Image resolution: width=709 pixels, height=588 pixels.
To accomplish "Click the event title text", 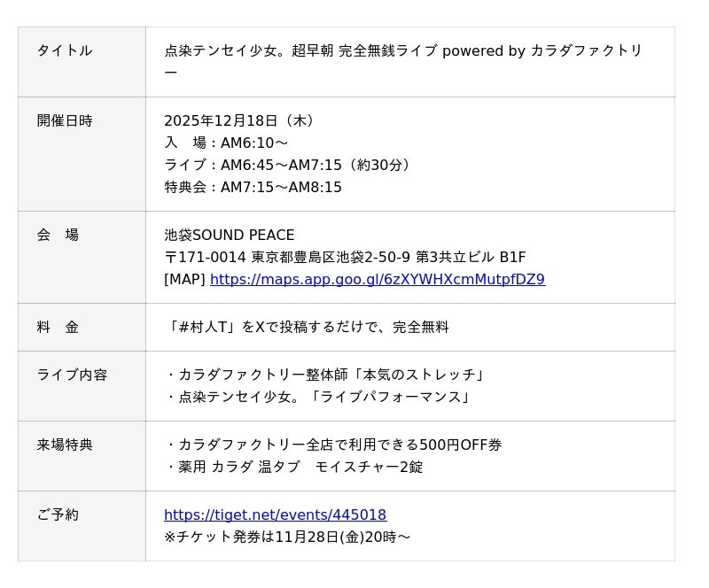I will click(403, 51).
